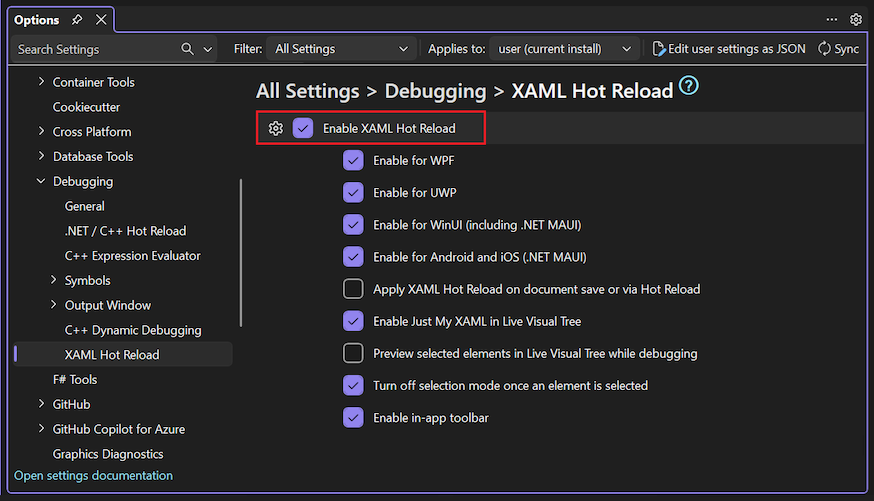Select C++ Expression Evaluator
The height and width of the screenshot is (501, 874).
[133, 256]
